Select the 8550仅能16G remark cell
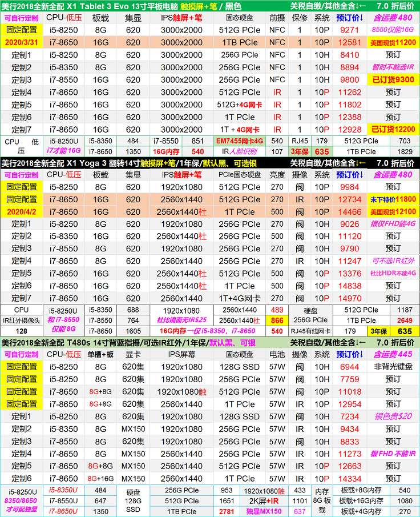Image resolution: width=420 pixels, height=517 pixels. coord(393,30)
